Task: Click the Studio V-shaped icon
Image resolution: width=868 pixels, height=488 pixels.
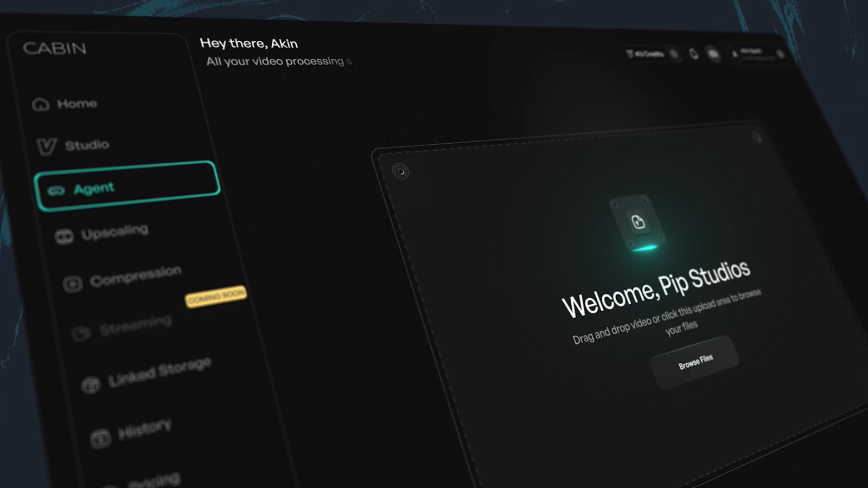Action: click(47, 146)
